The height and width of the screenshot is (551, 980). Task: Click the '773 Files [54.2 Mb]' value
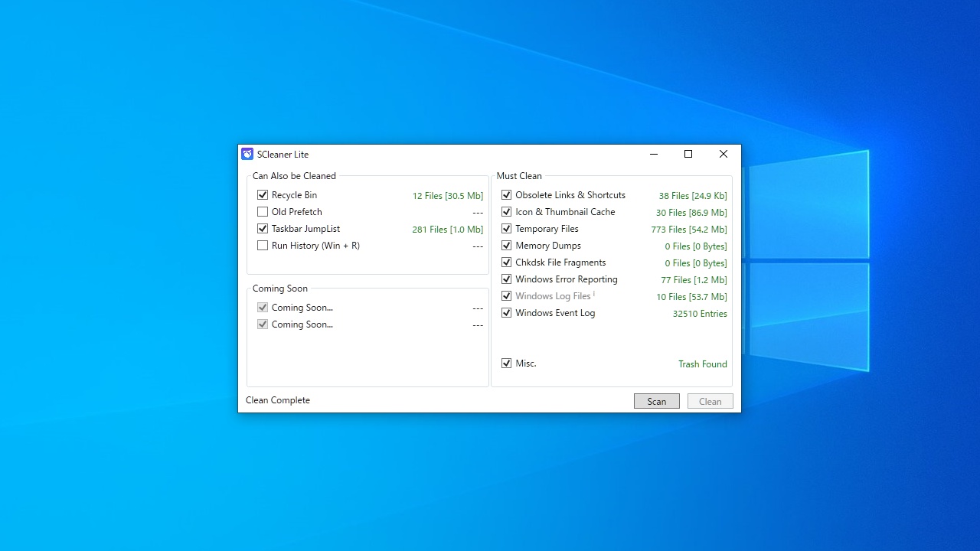[689, 230]
